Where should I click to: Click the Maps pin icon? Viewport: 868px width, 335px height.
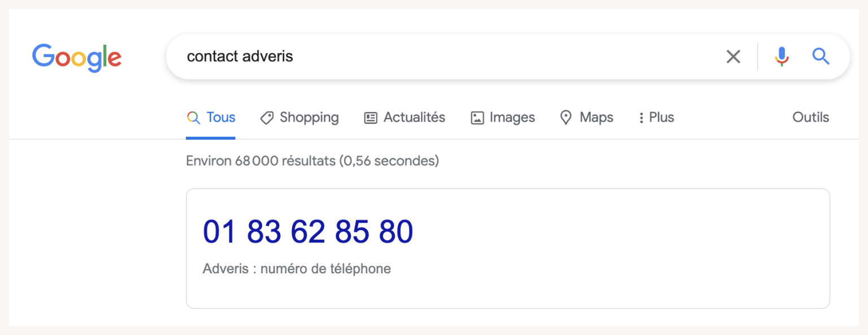coord(566,118)
